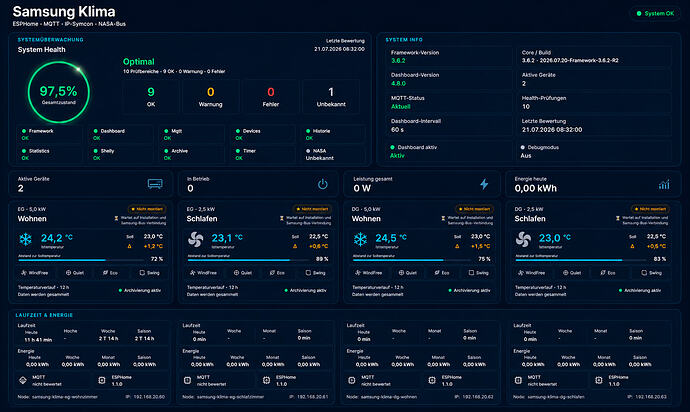Click the fan icon on EG Schlafen card
The height and width of the screenshot is (412, 690).
coord(195,239)
